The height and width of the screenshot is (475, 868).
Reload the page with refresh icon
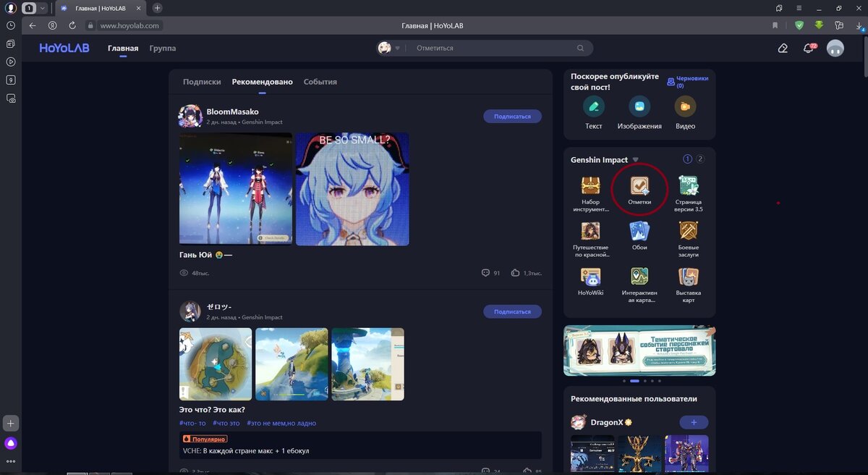(72, 25)
